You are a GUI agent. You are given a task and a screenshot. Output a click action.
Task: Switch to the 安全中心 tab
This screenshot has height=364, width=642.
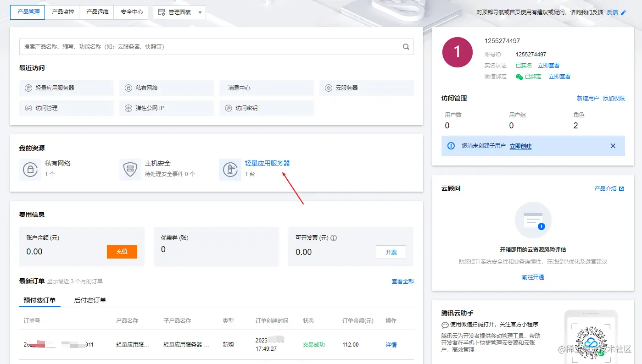pos(131,12)
